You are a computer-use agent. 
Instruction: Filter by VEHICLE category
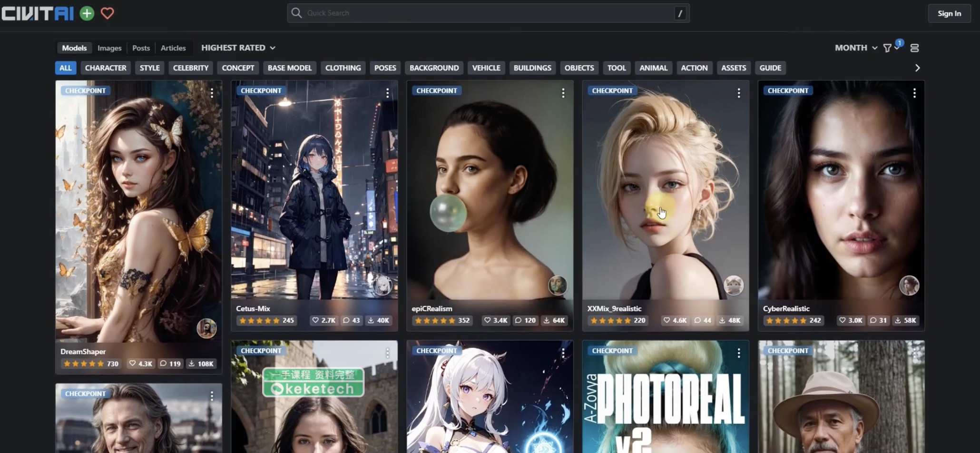[x=486, y=68]
